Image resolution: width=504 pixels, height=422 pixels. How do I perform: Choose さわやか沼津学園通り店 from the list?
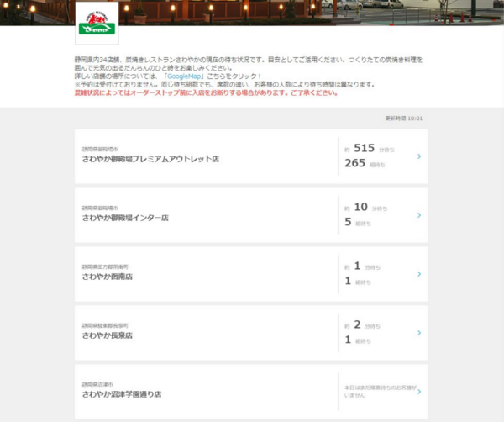click(121, 394)
